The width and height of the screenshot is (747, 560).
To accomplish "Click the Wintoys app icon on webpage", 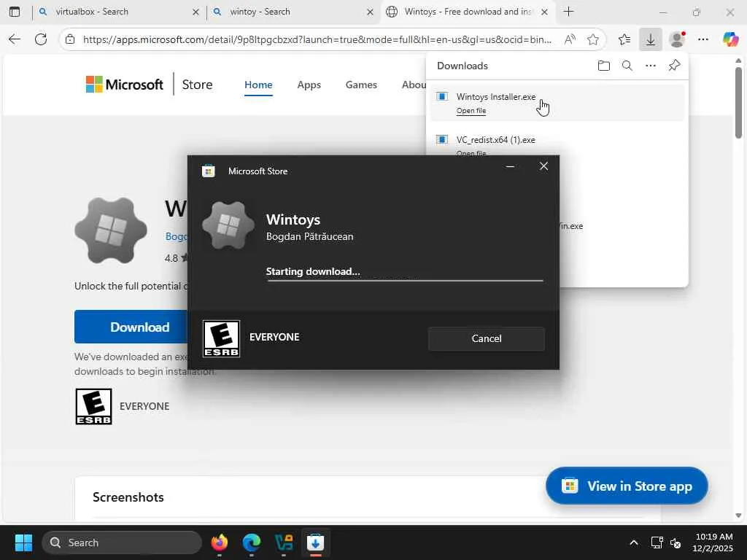I will (x=111, y=230).
